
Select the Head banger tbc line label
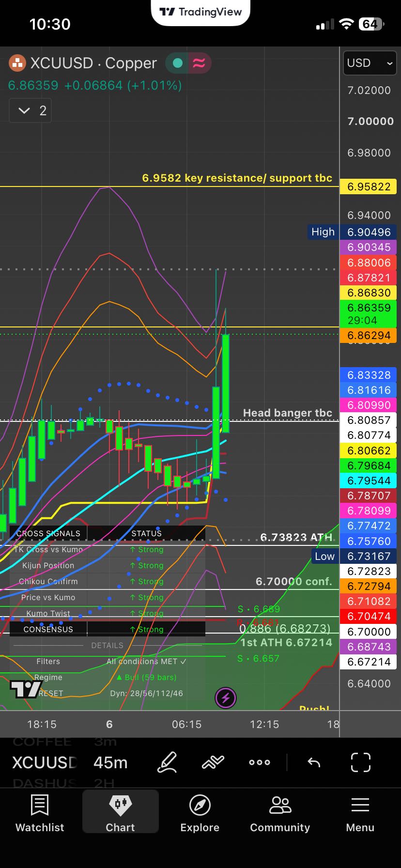(288, 413)
